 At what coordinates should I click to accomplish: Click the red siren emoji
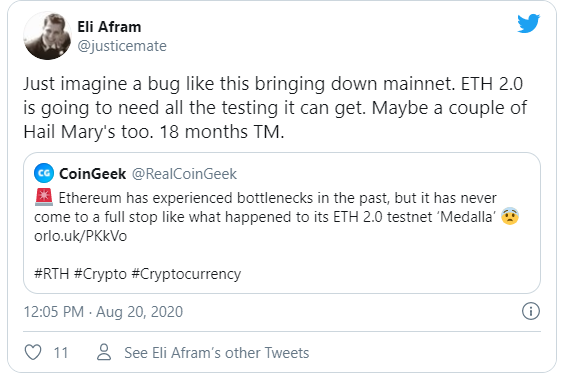point(44,197)
